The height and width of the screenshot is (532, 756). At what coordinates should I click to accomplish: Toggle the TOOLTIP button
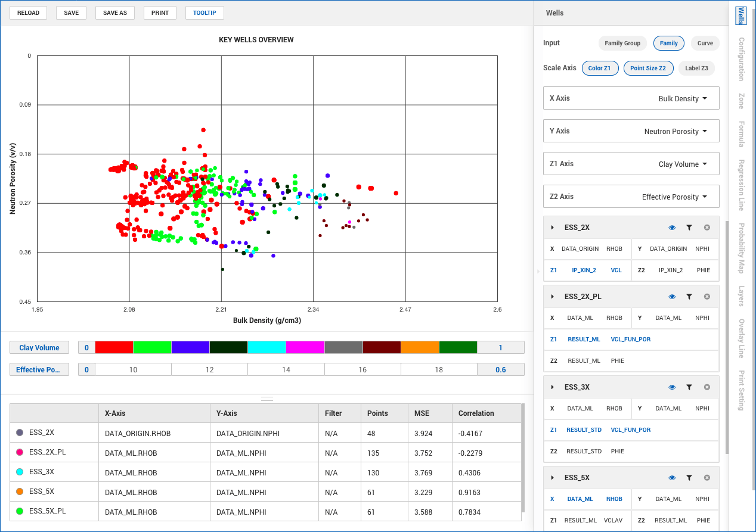pos(205,13)
